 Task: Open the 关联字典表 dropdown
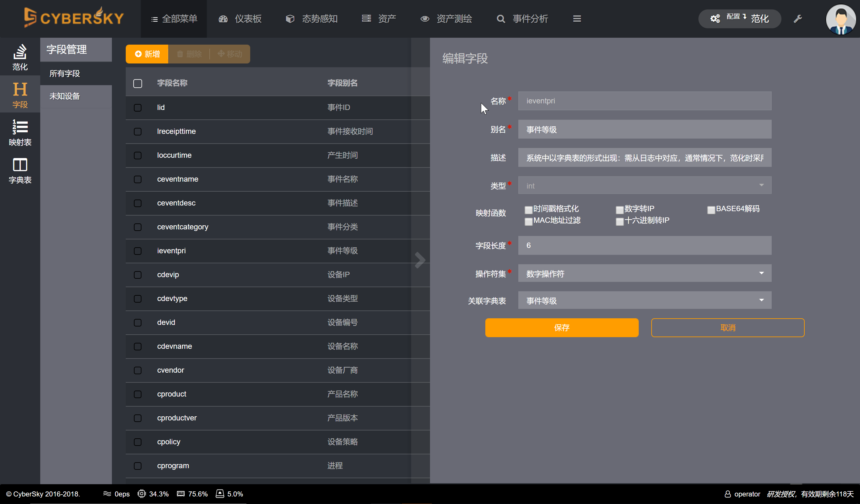click(644, 300)
